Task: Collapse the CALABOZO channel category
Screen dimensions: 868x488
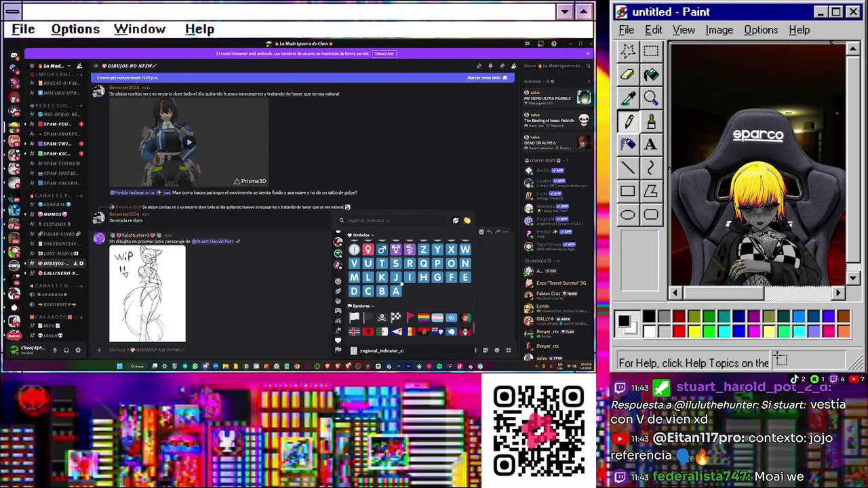Action: 52,317
